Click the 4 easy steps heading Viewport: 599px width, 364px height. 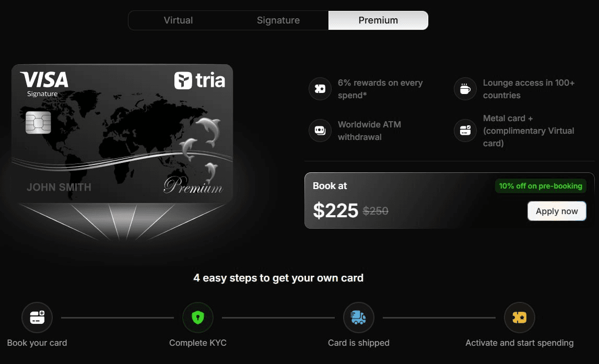pyautogui.click(x=278, y=278)
